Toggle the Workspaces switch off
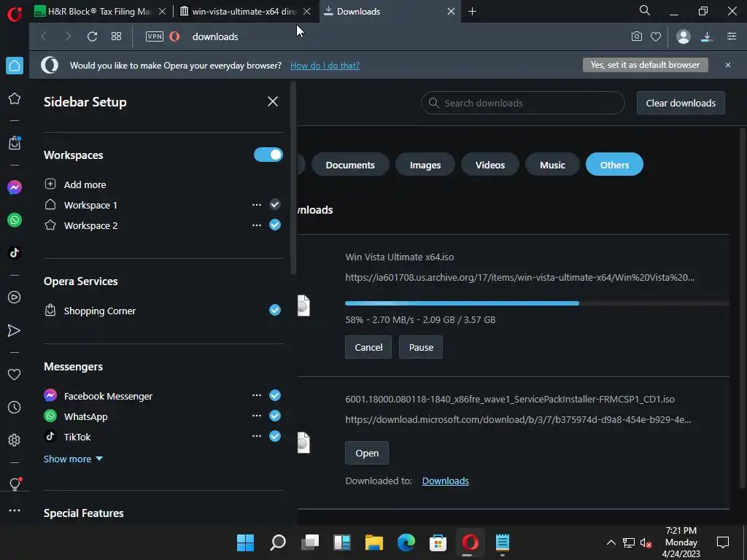 268,155
